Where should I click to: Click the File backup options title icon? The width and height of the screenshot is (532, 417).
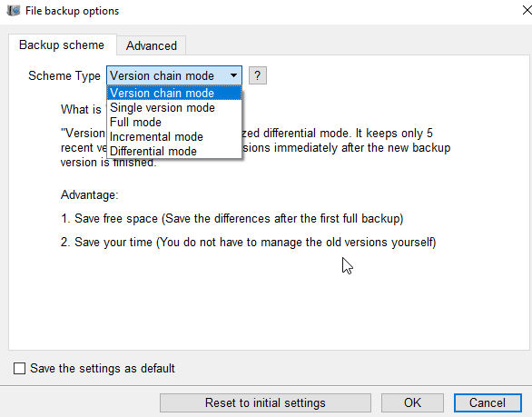[14, 11]
